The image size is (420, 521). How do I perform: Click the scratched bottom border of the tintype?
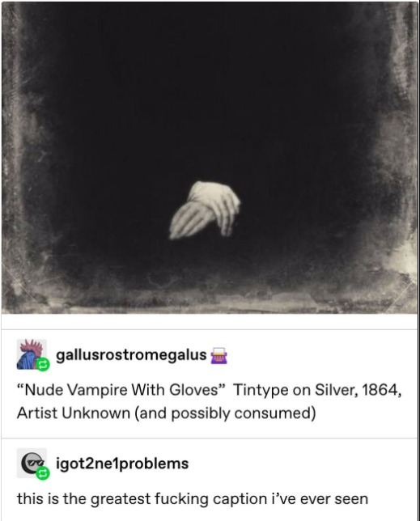pyautogui.click(x=210, y=304)
